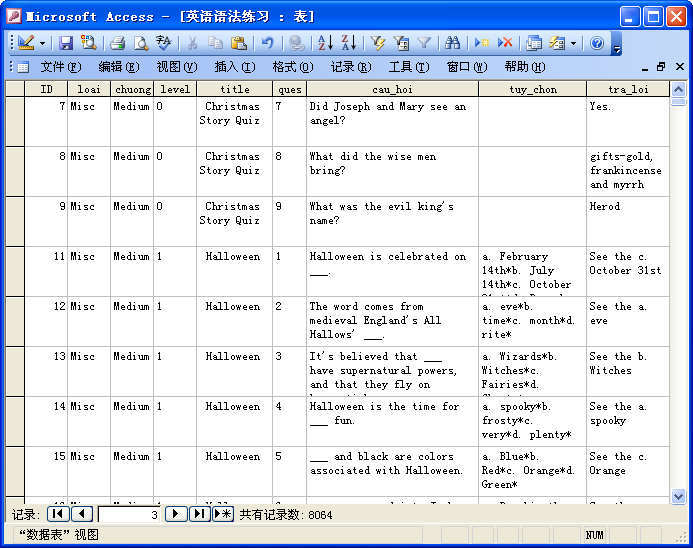The height and width of the screenshot is (548, 693).
Task: Click the Filter By Form icon
Action: click(401, 43)
